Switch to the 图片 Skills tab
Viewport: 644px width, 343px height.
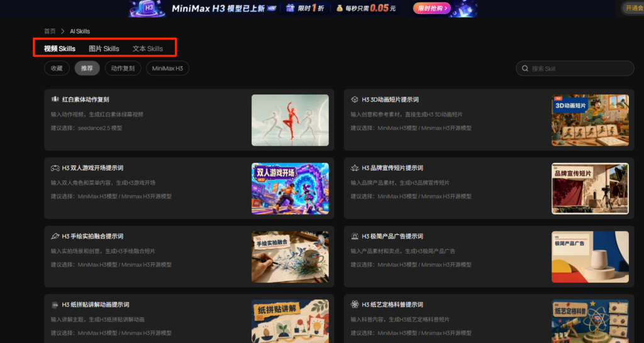click(104, 48)
